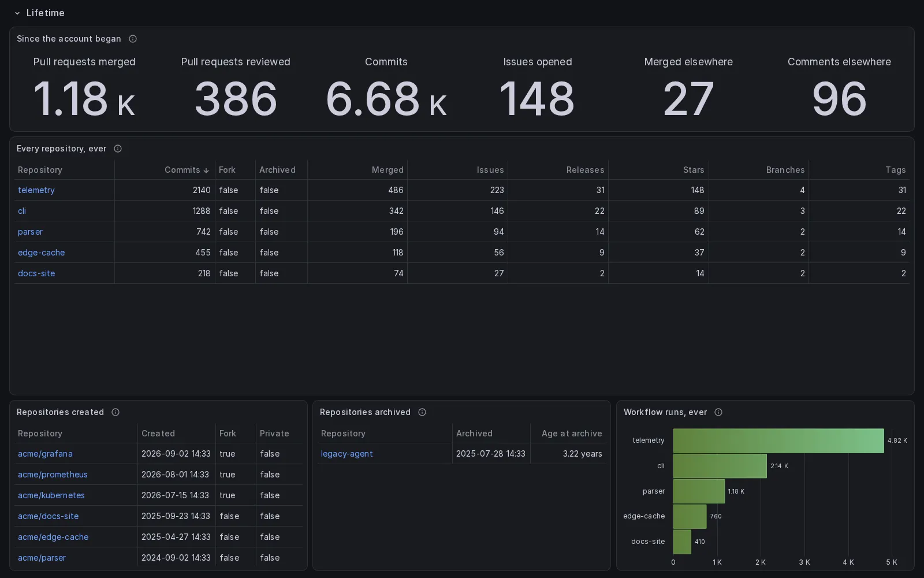This screenshot has height=578, width=924.
Task: Sort Every repository table by Issues column
Action: coord(490,170)
